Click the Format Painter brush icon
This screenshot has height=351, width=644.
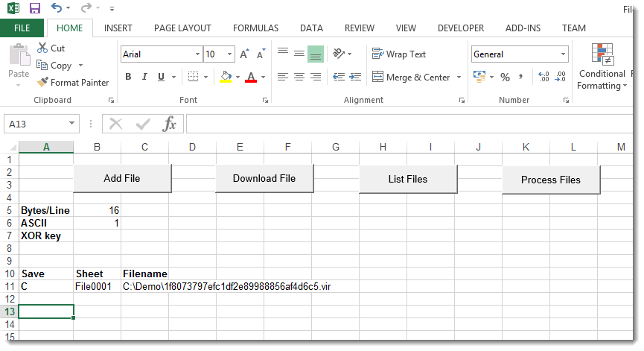click(x=42, y=83)
